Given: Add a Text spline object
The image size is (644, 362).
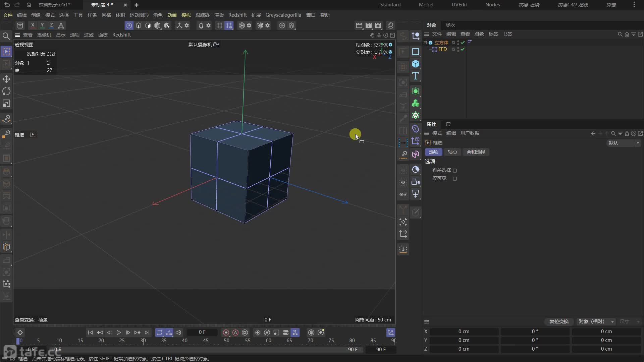Looking at the screenshot, I should pos(416,76).
